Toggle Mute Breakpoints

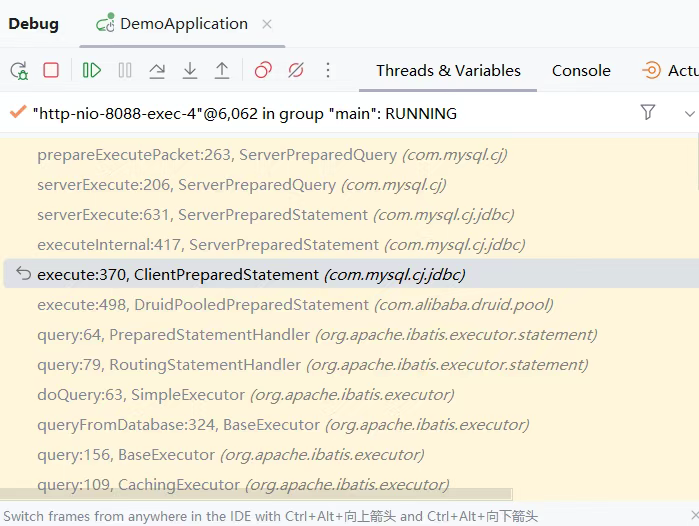point(295,70)
